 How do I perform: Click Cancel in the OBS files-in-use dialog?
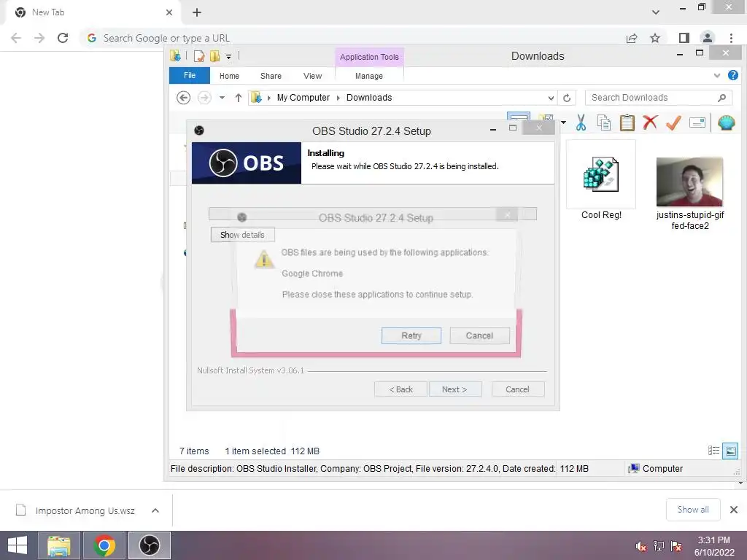[x=479, y=335]
